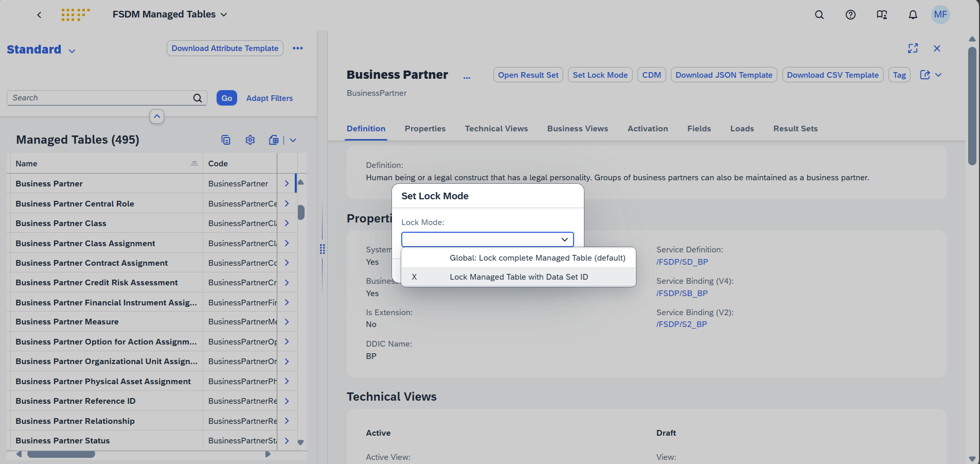Open the SAP product logo home
Viewport: 980px width, 464px height.
pos(76,14)
